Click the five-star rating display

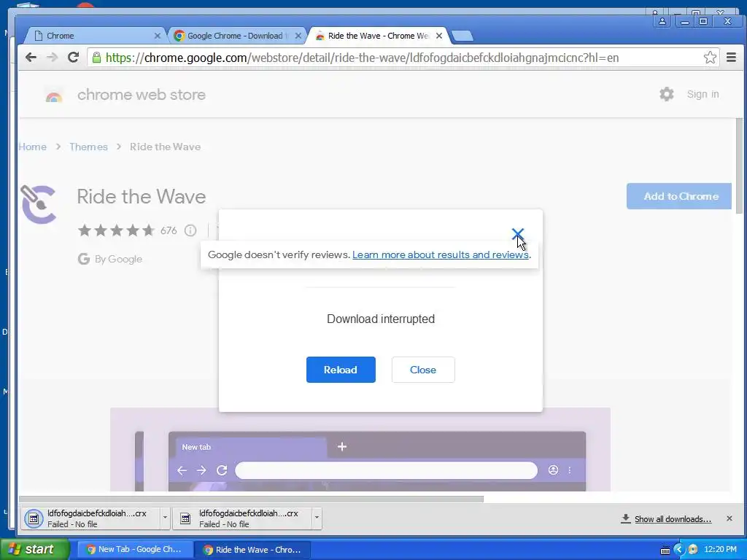coord(117,230)
